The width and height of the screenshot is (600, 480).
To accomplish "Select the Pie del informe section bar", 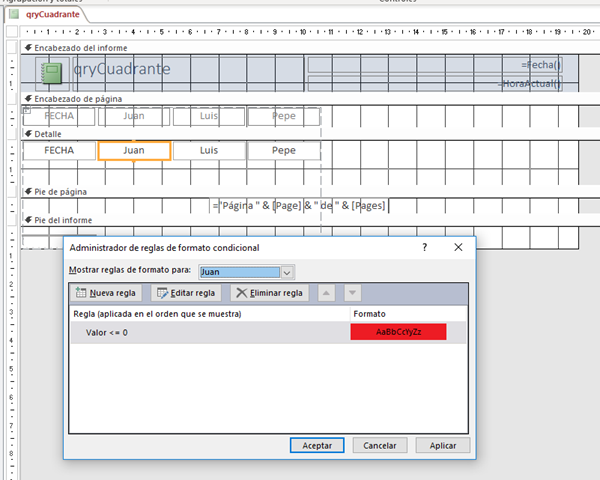I will [x=310, y=220].
